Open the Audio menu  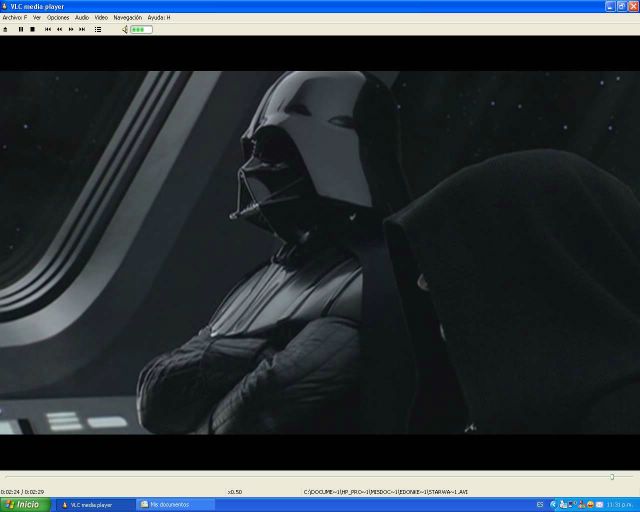[x=82, y=18]
